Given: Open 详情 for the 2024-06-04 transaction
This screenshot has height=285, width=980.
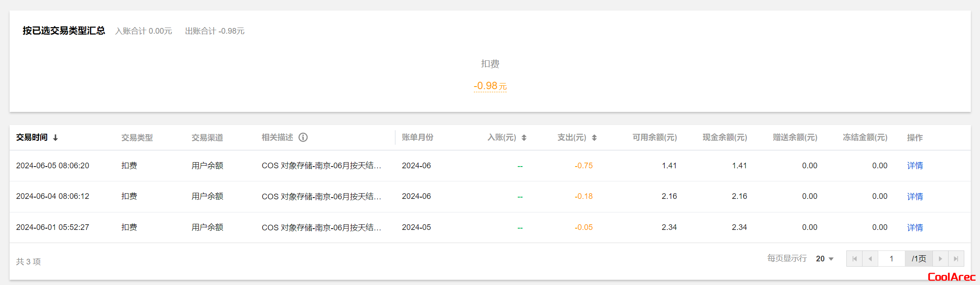Looking at the screenshot, I should (x=915, y=197).
